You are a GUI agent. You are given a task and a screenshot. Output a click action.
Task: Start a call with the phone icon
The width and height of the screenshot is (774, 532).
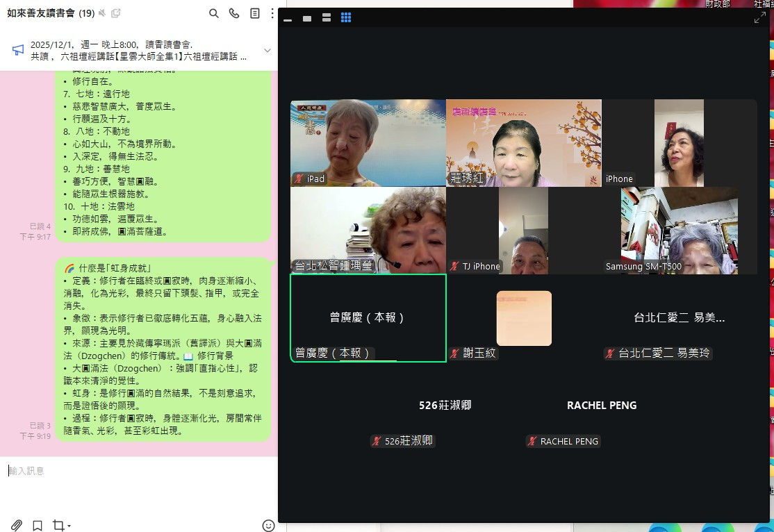coord(234,13)
